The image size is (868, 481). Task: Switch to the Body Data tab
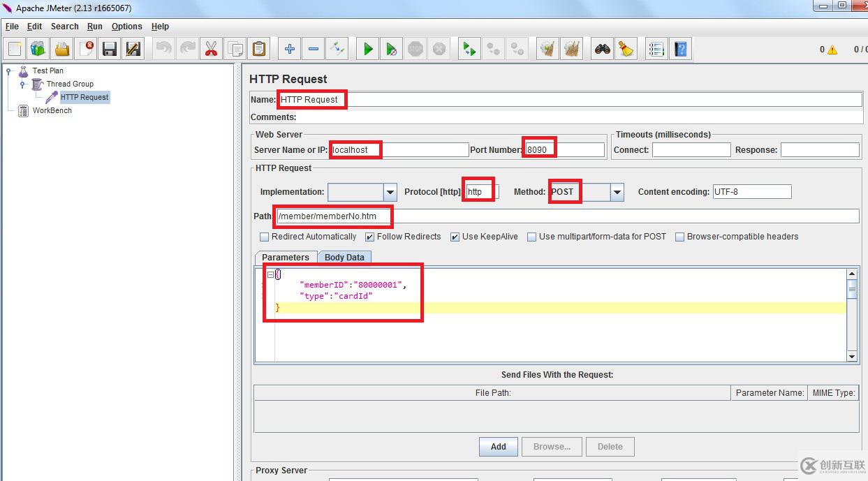[x=344, y=258]
